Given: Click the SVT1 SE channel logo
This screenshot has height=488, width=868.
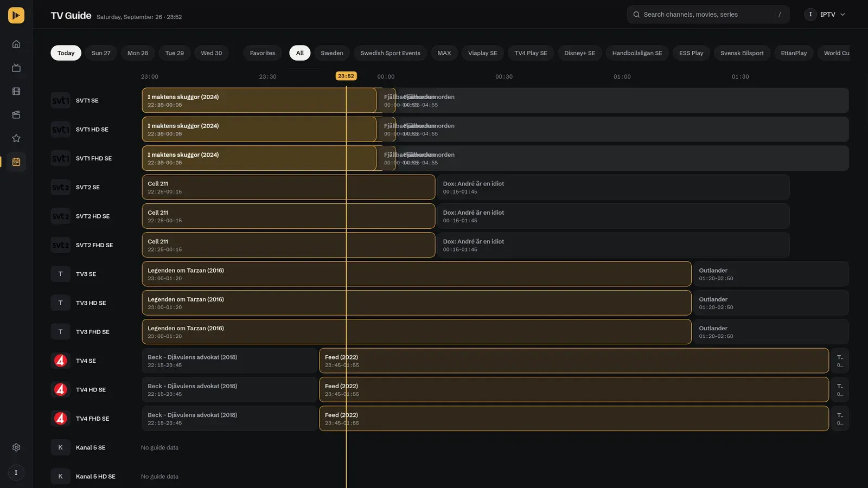Looking at the screenshot, I should 61,100.
